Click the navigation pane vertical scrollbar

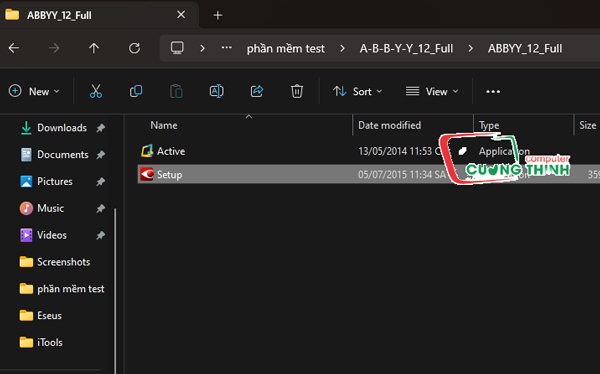(x=115, y=291)
